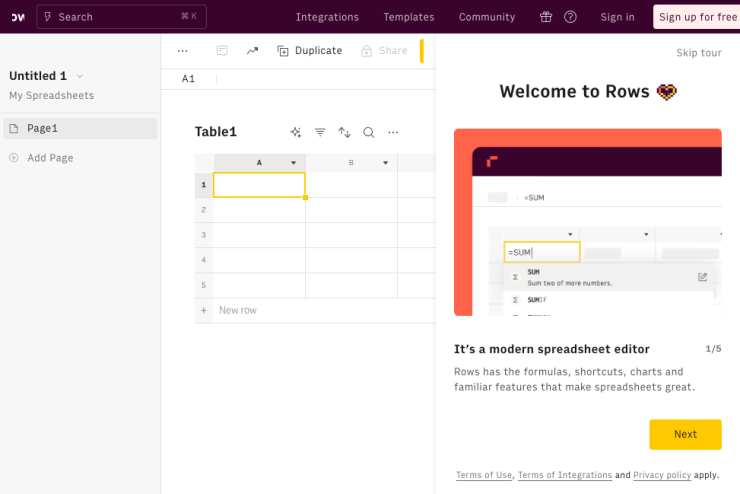Click the Duplicate button
740x494 pixels.
(x=310, y=50)
